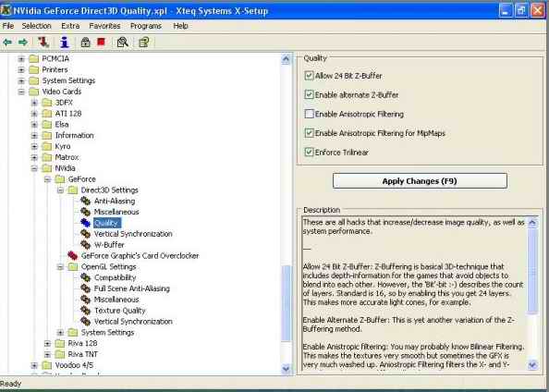Screen dimensions: 549x392
Task: Click Description scrollbar down arrow
Action: [532, 364]
